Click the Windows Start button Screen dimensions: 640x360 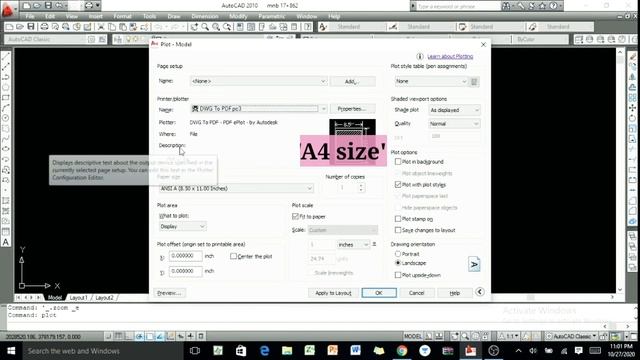(x=11, y=351)
